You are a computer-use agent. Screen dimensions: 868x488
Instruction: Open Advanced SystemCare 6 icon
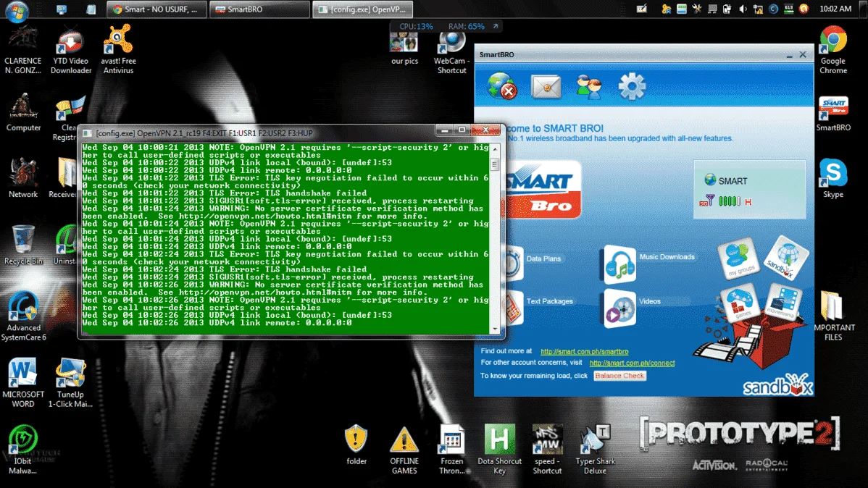pos(23,316)
